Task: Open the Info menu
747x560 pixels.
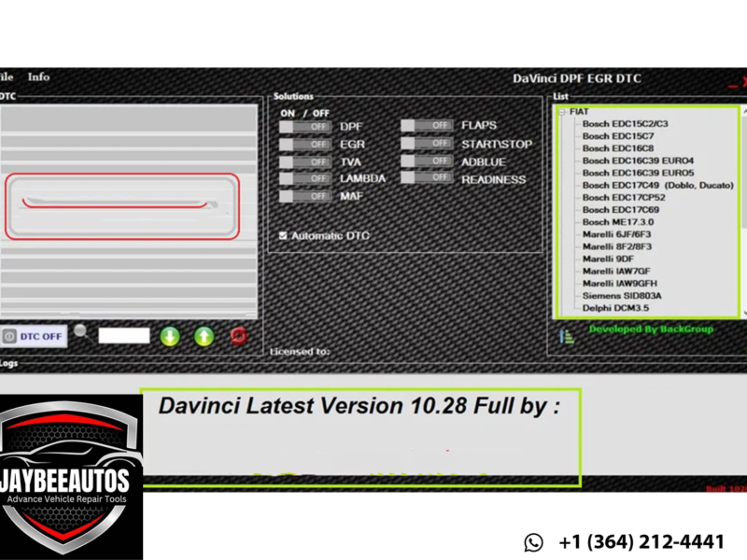Action: coord(38,77)
